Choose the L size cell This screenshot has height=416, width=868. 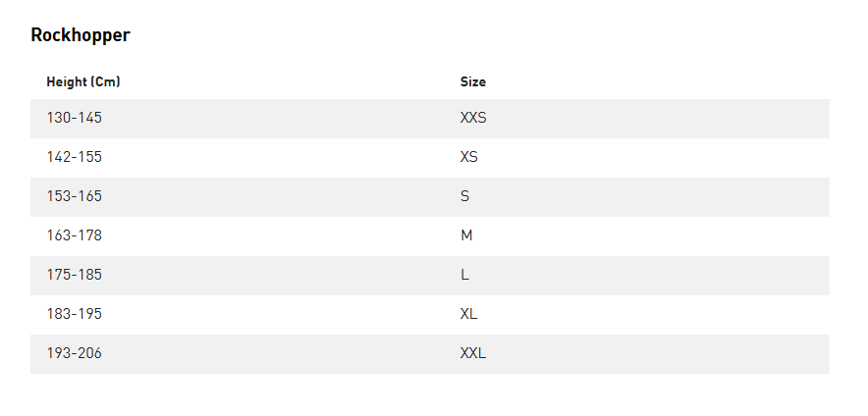click(x=464, y=275)
